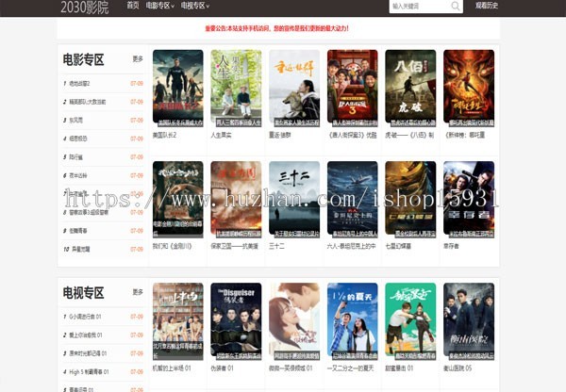Click the 甜蜜暴击 01 title link

399,368
